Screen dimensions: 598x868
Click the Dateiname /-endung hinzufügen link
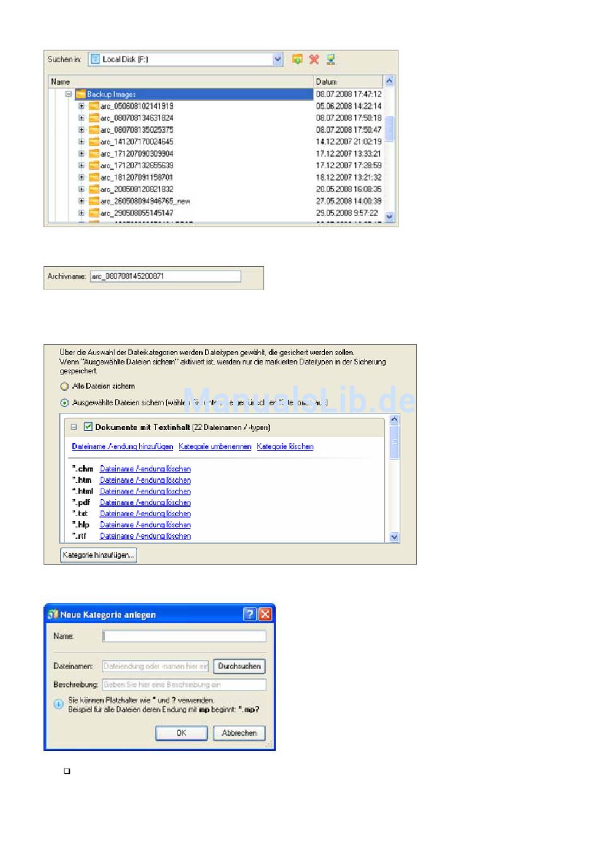tap(123, 447)
